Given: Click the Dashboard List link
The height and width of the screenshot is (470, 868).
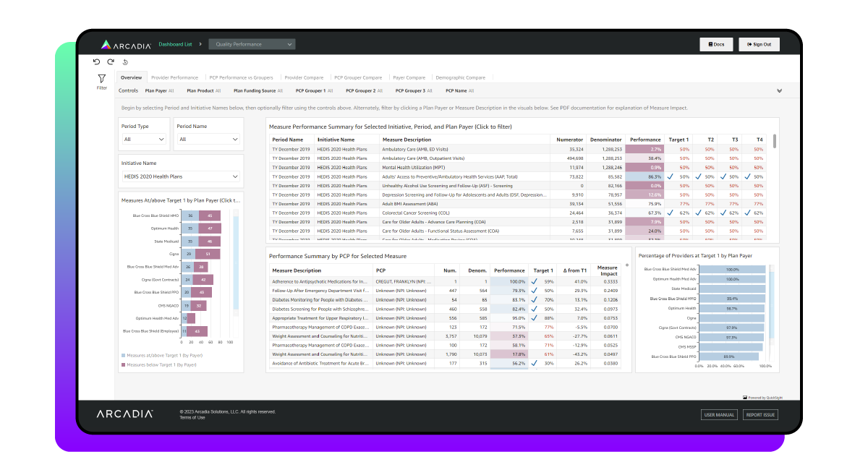Looking at the screenshot, I should [x=176, y=43].
